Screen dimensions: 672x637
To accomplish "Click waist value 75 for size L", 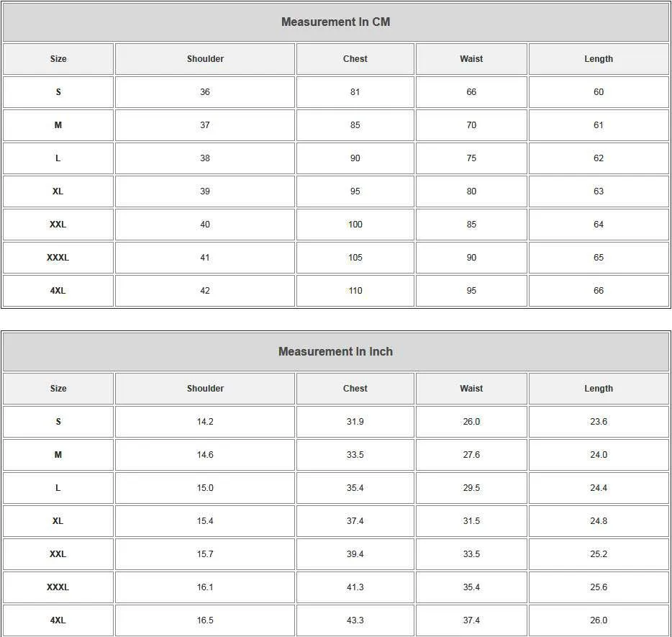I will (471, 158).
